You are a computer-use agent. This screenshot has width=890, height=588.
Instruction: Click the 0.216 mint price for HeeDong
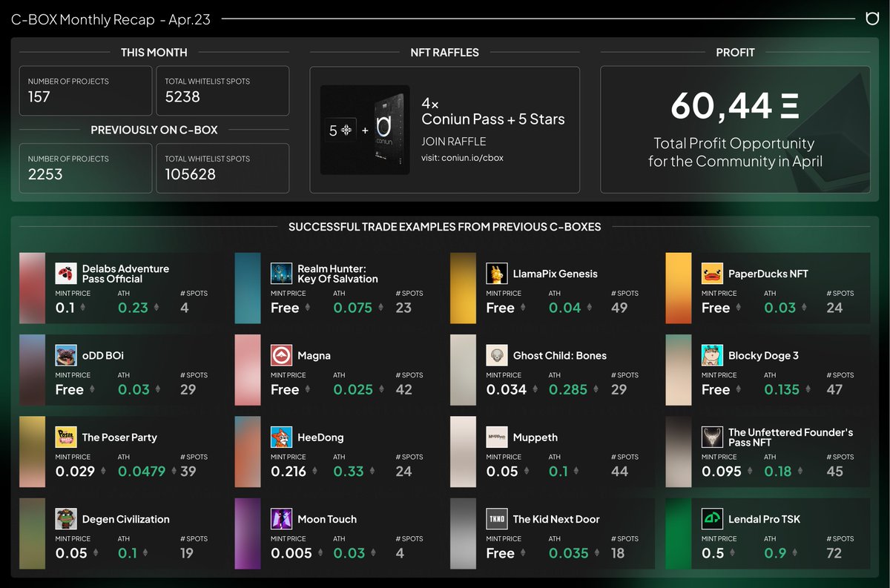(289, 472)
